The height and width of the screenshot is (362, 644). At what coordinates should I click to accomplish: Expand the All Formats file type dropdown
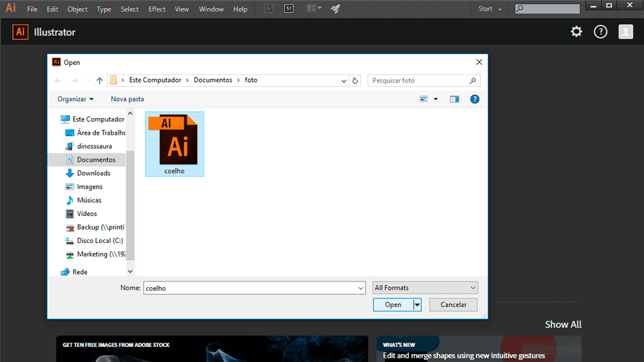coord(425,288)
